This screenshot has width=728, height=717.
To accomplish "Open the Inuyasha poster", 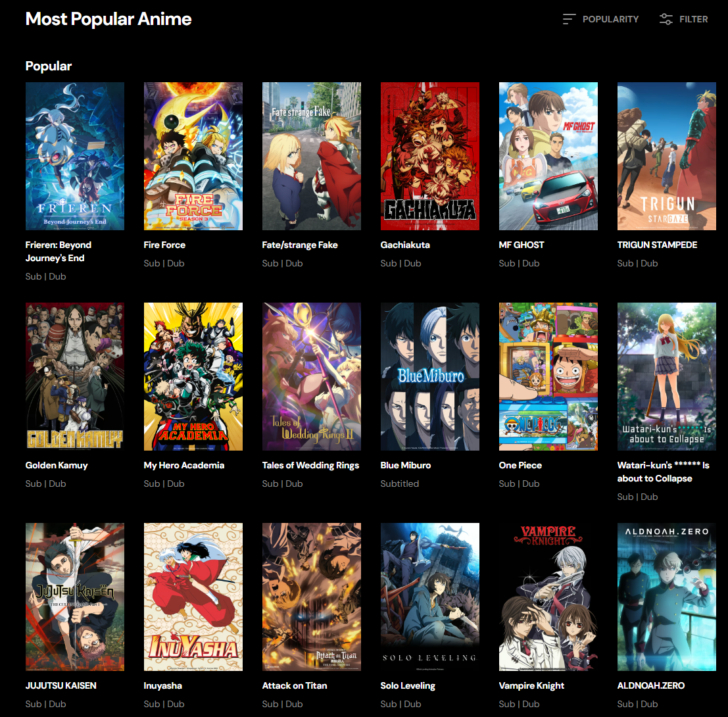I will click(x=193, y=597).
